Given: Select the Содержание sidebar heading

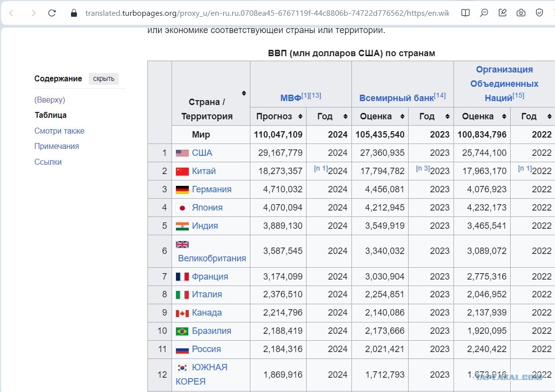Looking at the screenshot, I should 58,78.
